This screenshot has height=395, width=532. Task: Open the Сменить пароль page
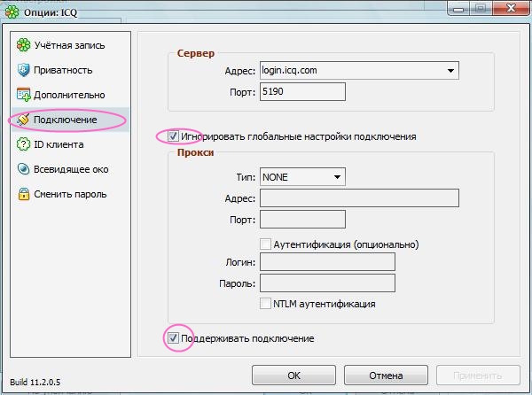70,194
